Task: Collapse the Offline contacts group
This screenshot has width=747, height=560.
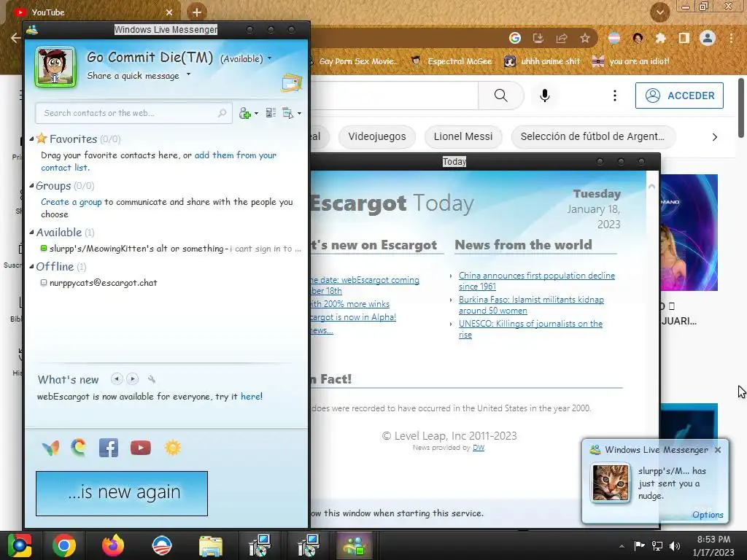Action: (31, 267)
